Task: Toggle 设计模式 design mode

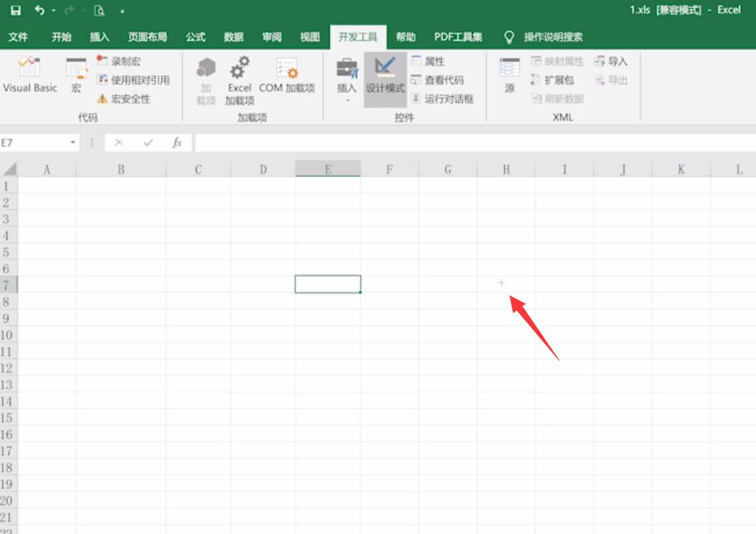Action: (386, 80)
